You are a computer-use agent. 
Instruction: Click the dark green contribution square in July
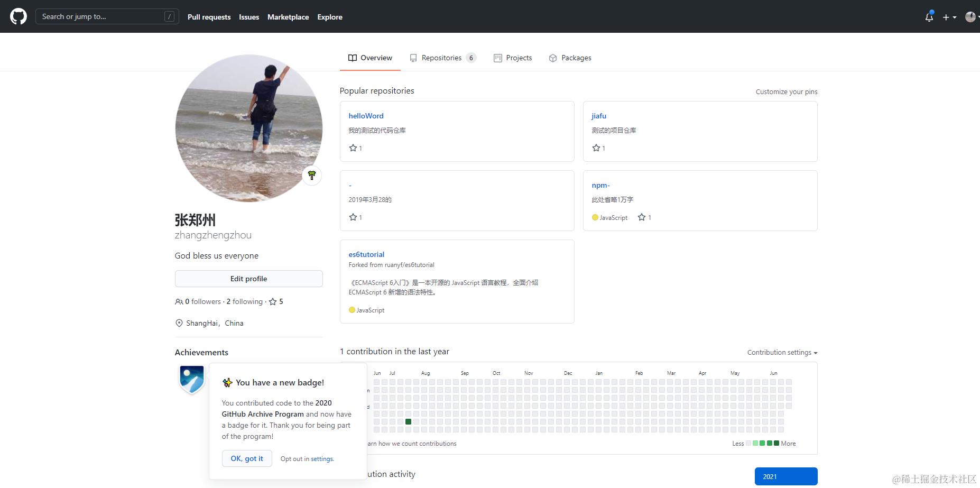coord(408,421)
